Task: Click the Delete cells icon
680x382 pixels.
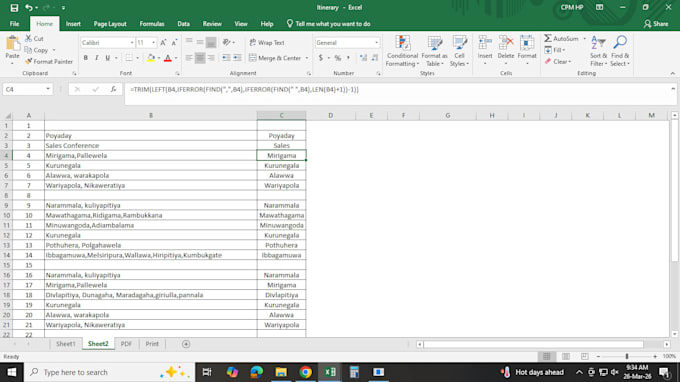Action: (x=506, y=43)
